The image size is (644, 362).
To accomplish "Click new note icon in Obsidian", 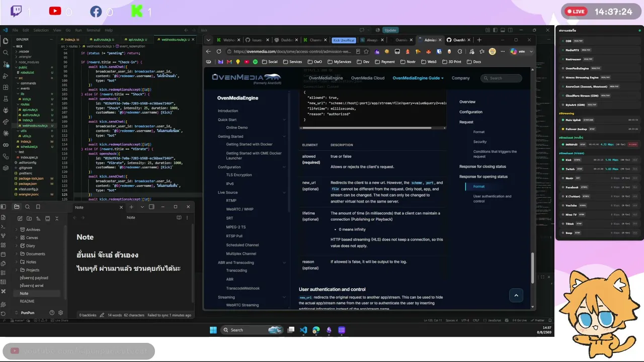I will (x=20, y=218).
